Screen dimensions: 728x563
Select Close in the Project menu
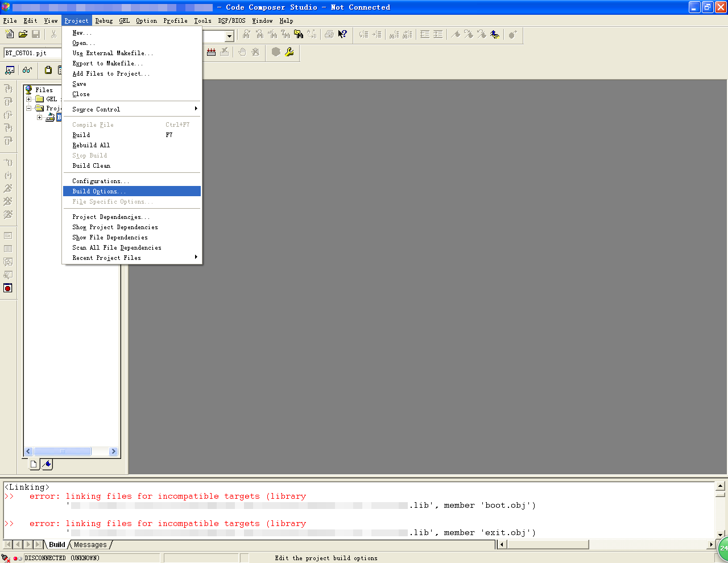coord(132,94)
